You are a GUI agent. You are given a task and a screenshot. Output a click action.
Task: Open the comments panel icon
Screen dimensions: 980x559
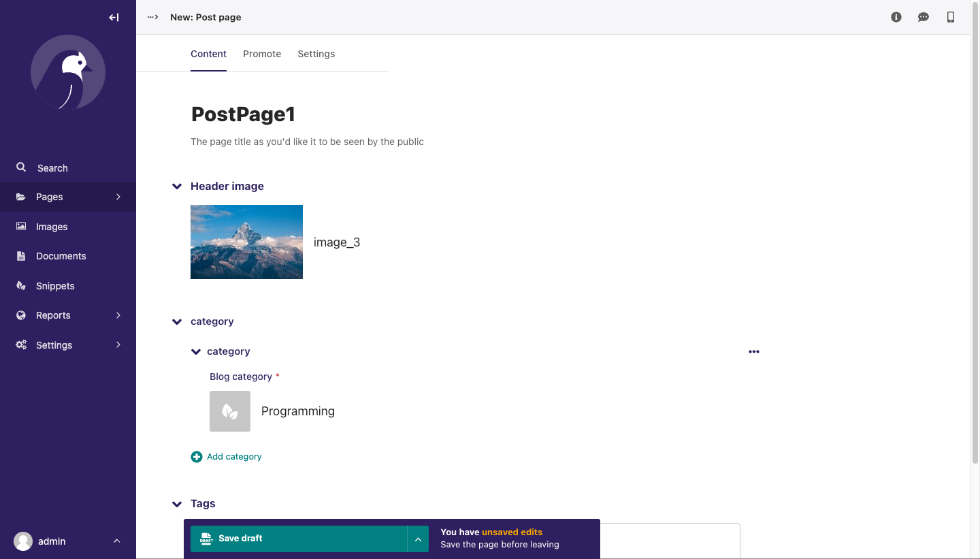pos(924,17)
